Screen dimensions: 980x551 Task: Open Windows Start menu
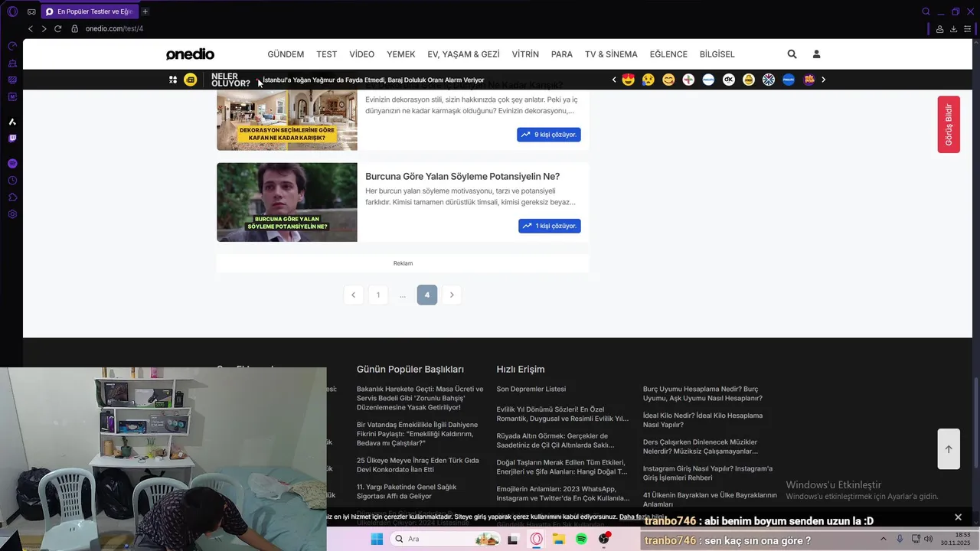point(377,540)
